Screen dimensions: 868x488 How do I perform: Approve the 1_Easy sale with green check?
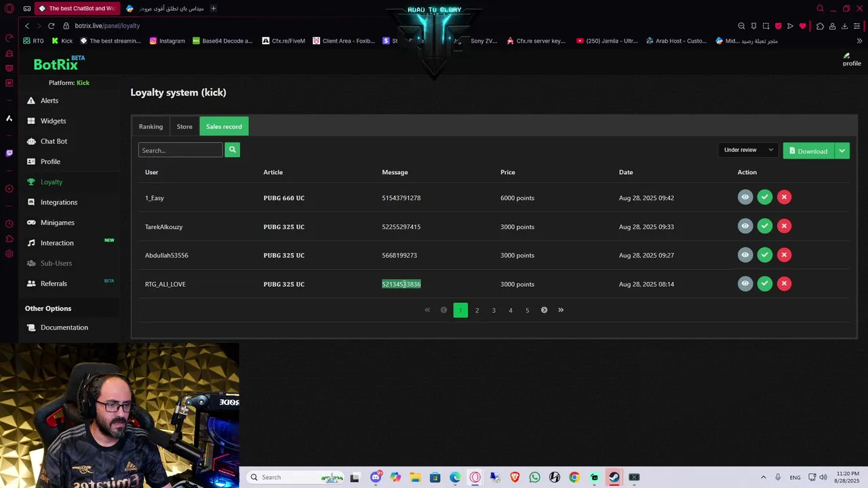coord(765,197)
